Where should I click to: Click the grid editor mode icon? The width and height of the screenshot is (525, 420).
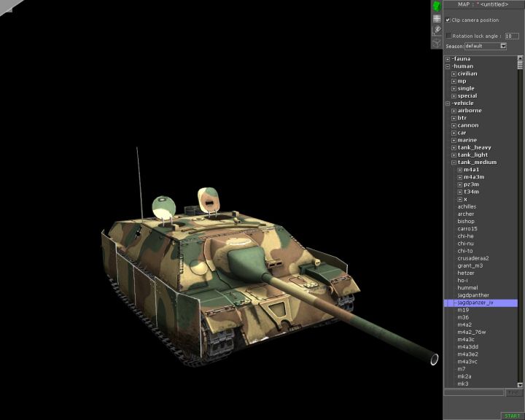437,18
